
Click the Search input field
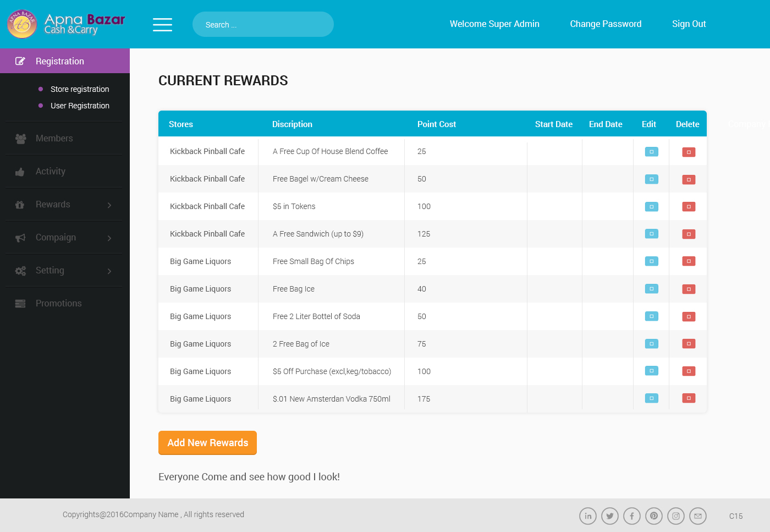click(263, 25)
